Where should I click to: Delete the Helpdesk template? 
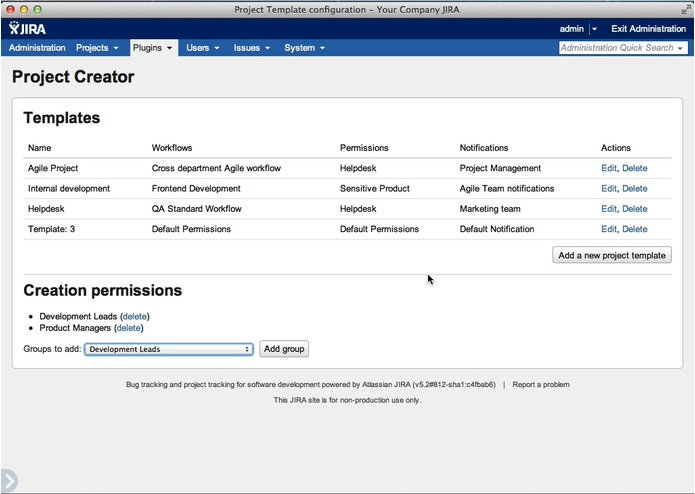click(x=635, y=209)
